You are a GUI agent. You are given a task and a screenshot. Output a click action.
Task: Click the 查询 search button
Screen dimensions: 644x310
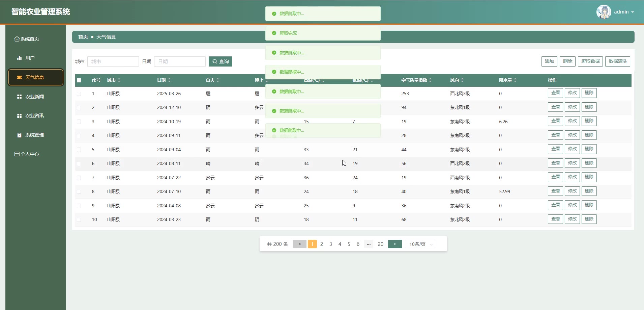220,61
